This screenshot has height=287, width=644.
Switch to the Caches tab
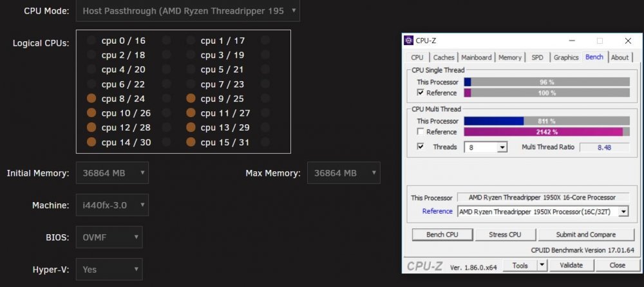click(x=444, y=57)
